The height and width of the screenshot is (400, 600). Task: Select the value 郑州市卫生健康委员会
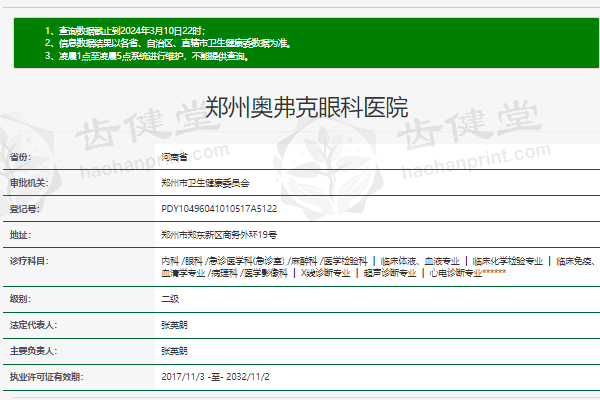click(205, 183)
